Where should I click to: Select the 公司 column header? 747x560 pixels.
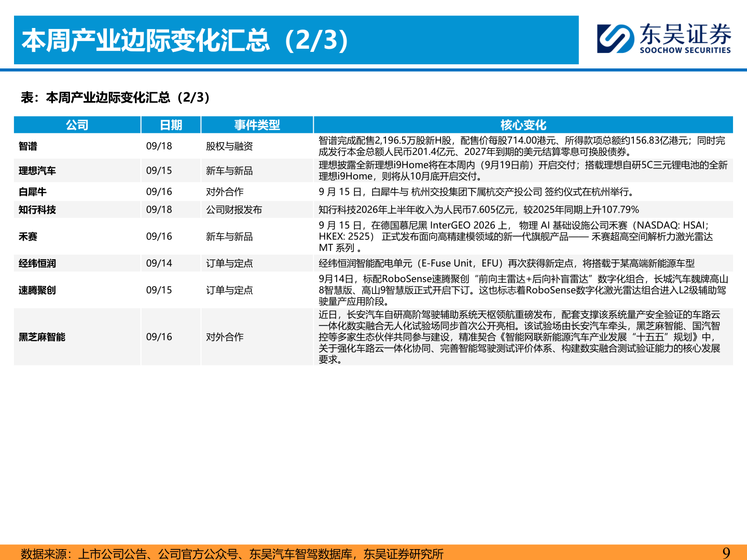(77, 125)
